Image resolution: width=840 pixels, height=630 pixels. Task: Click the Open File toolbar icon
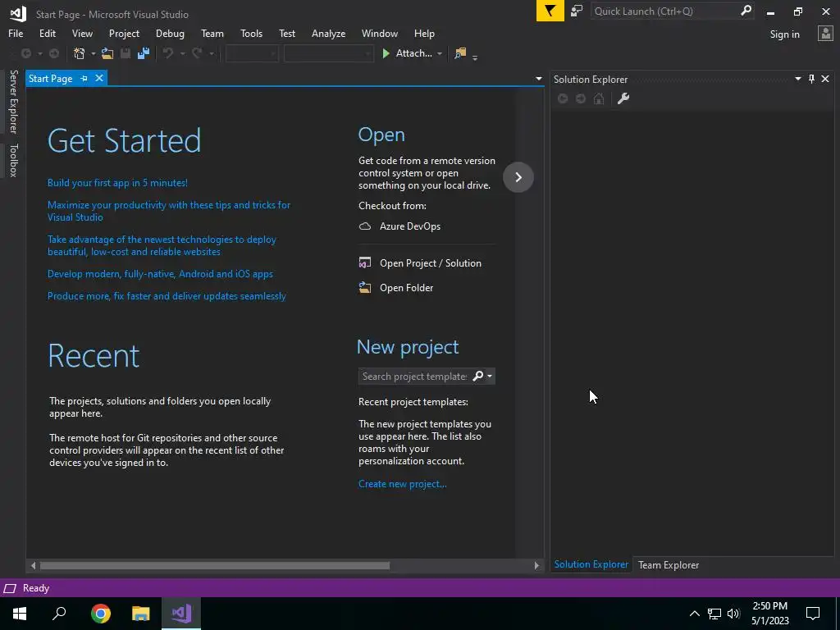107,53
